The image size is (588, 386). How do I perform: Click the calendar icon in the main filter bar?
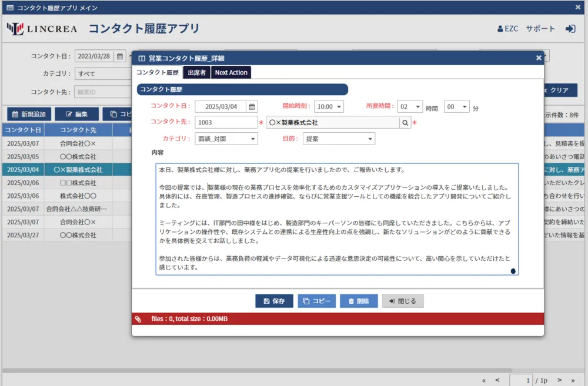120,56
